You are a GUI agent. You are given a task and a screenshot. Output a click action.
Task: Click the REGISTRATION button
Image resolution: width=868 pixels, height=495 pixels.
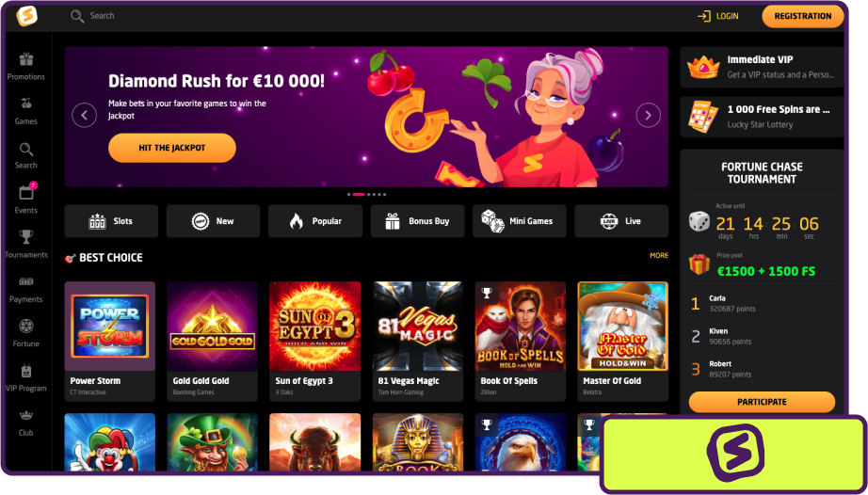tap(803, 16)
